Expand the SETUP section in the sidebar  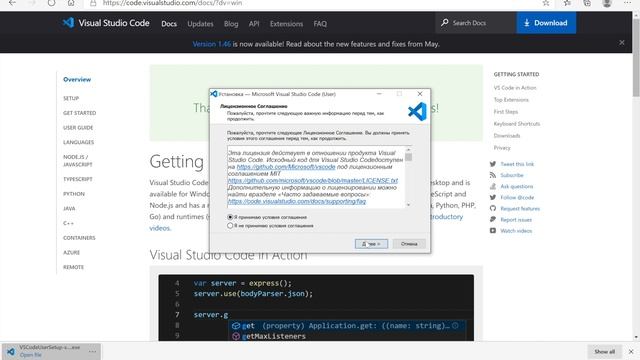coord(71,98)
